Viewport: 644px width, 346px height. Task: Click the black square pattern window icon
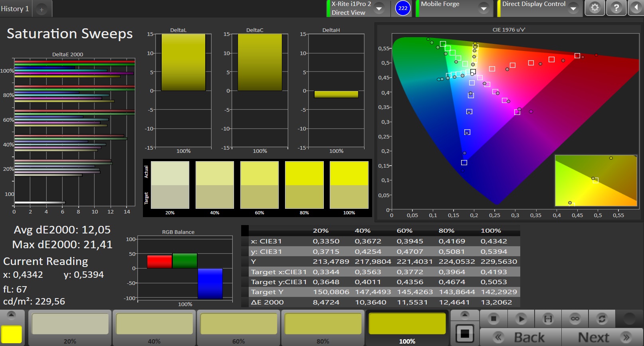[465, 333]
